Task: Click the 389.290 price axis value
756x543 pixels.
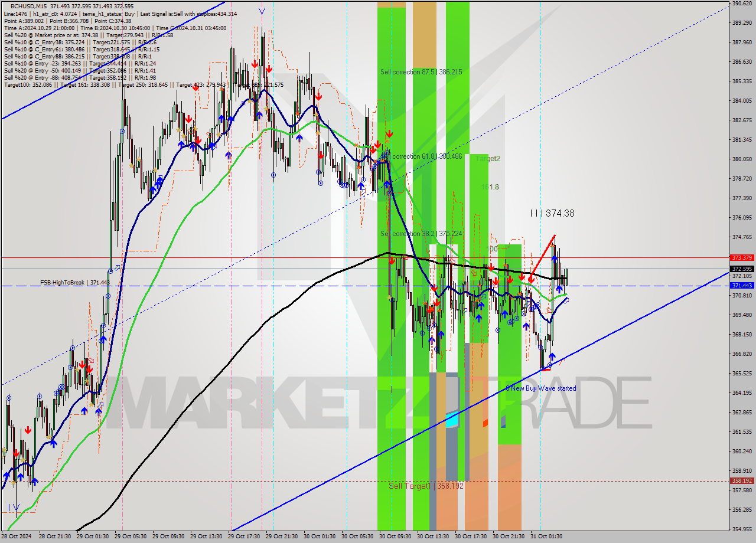Action: 742,23
